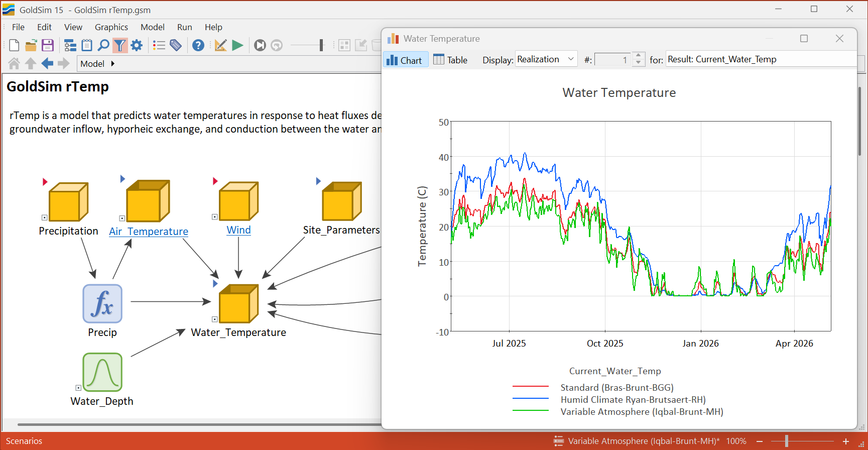The width and height of the screenshot is (868, 450).
Task: Expand the Precipitation container plus box
Action: point(45,217)
